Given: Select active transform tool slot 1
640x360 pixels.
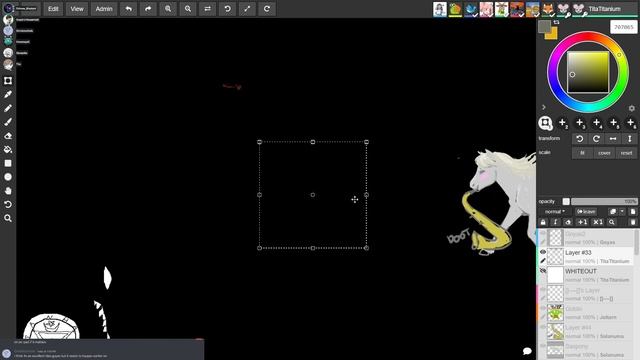Looking at the screenshot, I should [x=545, y=122].
